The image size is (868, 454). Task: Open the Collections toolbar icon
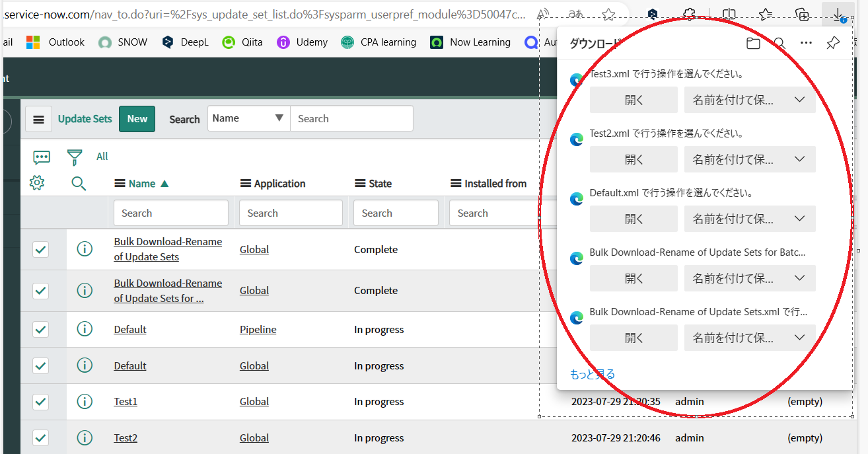pos(802,14)
